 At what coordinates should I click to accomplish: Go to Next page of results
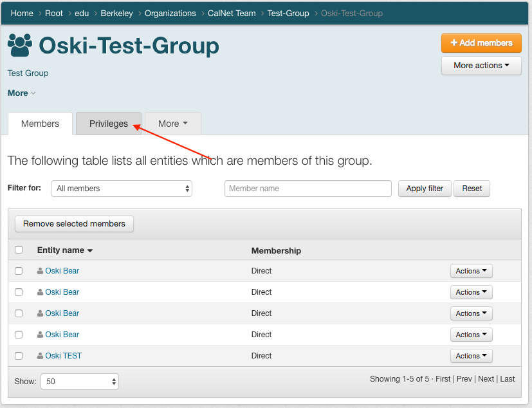pos(486,379)
